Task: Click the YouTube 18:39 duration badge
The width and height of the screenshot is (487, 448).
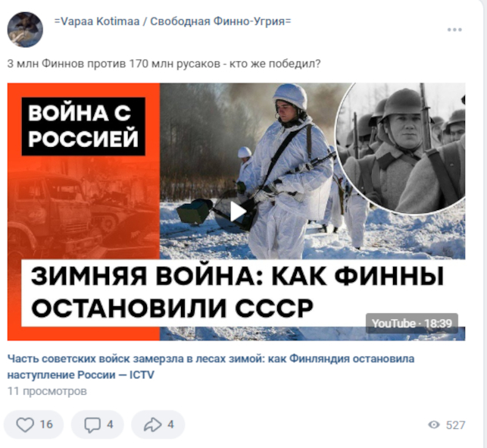Action: click(x=412, y=324)
